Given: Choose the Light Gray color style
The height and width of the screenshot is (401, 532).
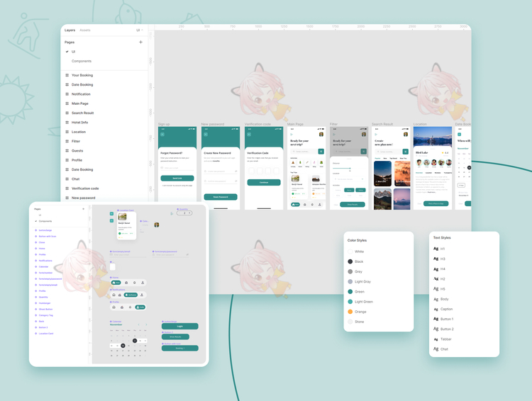Looking at the screenshot, I should pos(360,282).
